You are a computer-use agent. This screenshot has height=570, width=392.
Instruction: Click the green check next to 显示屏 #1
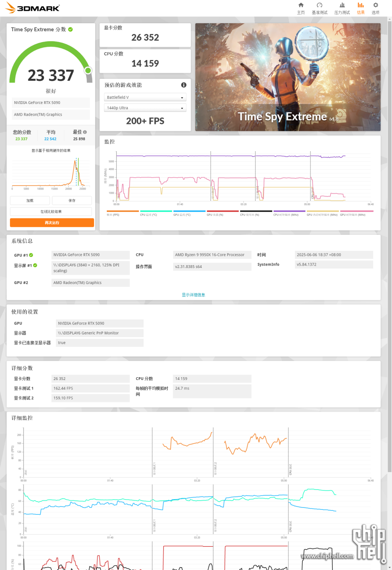point(35,265)
